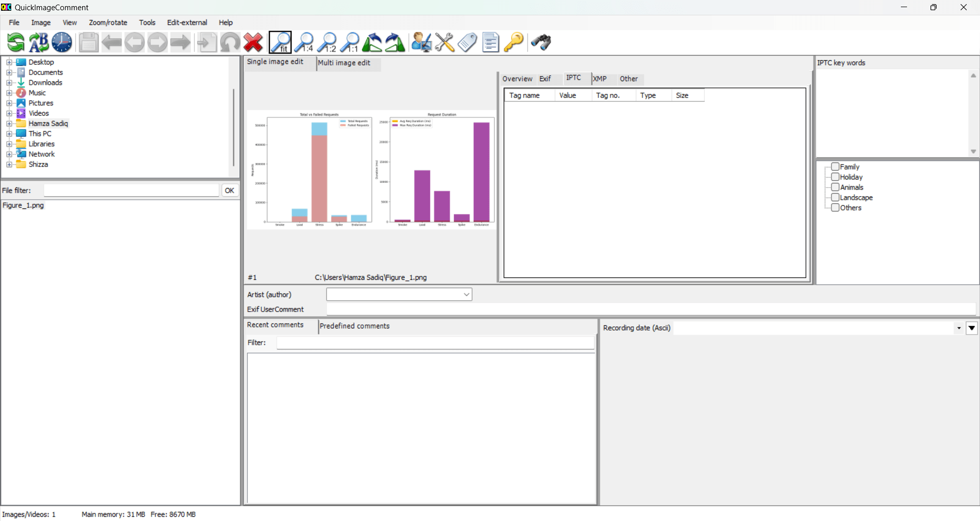The height and width of the screenshot is (521, 980).
Task: Switch to the Exif tab
Action: point(545,79)
